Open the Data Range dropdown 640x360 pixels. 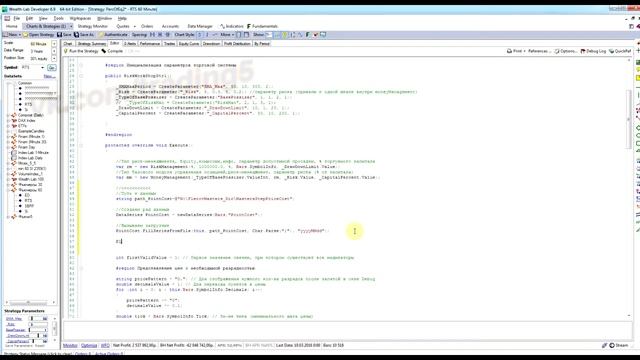54,51
